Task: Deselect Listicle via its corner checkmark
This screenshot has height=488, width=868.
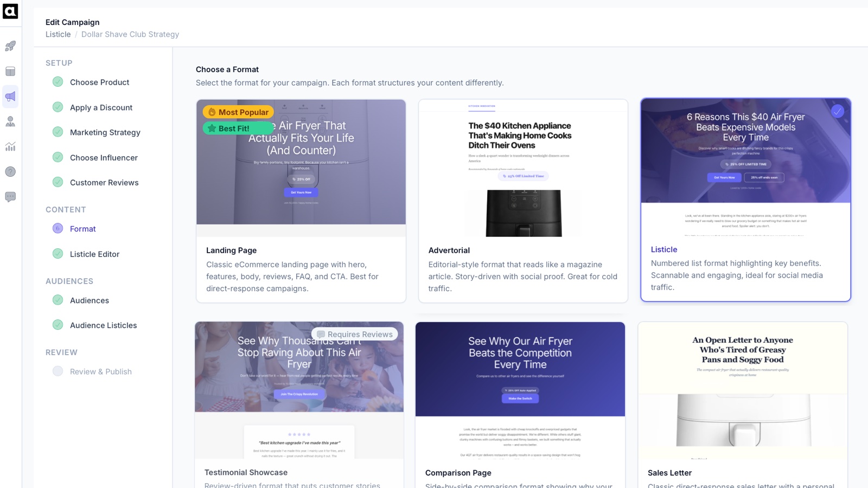Action: click(838, 111)
